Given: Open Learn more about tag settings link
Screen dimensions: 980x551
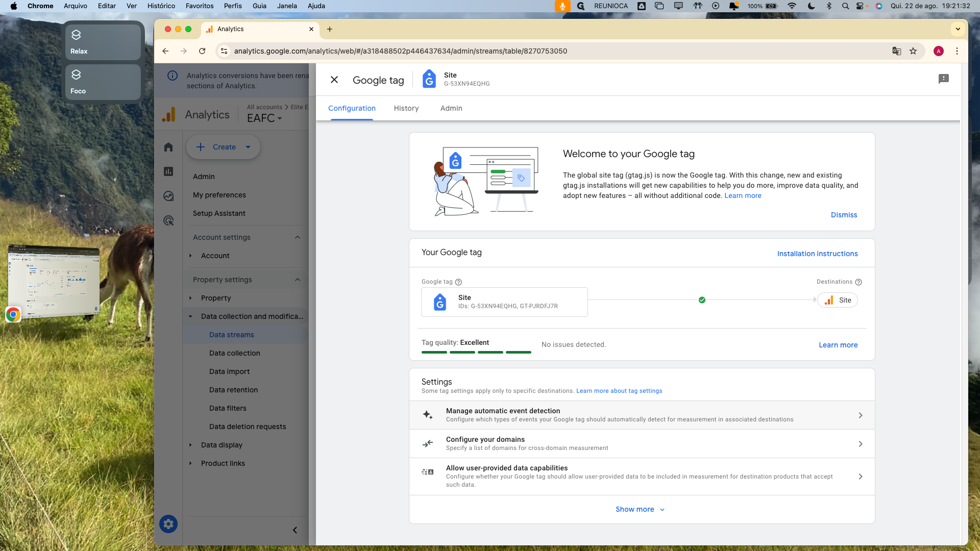Looking at the screenshot, I should 619,391.
